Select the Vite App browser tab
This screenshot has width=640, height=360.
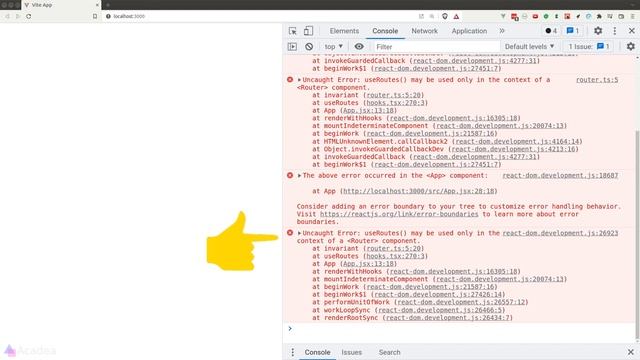coord(61,5)
